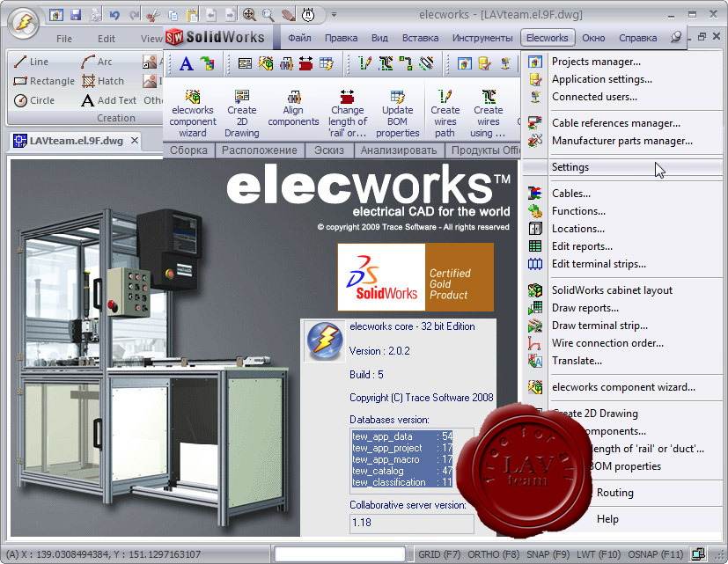Click Edit terminal strips icon in menu

535,264
